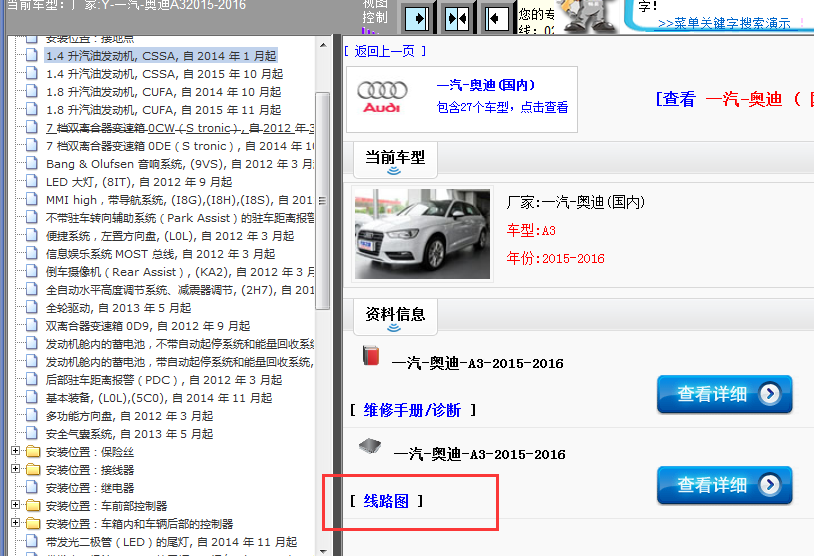Select 便捷系统, 左置方向盘 (L0L) entry
Screen dimensions: 814x556
point(170,236)
